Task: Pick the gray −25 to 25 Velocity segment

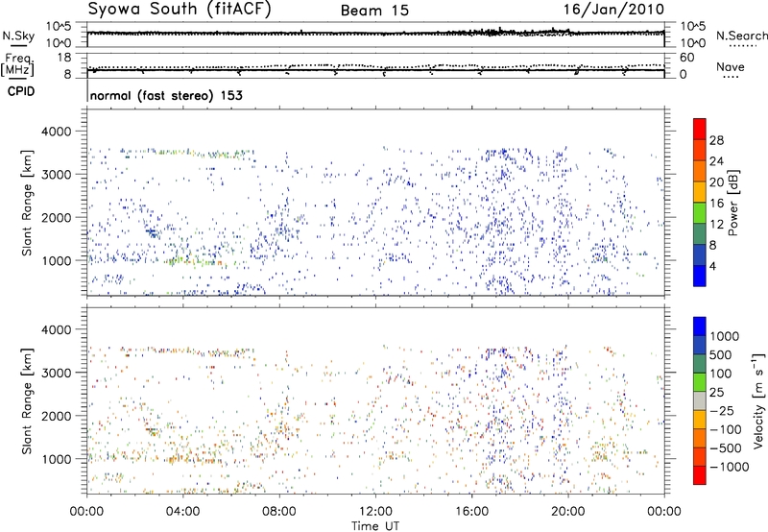Action: [700, 401]
